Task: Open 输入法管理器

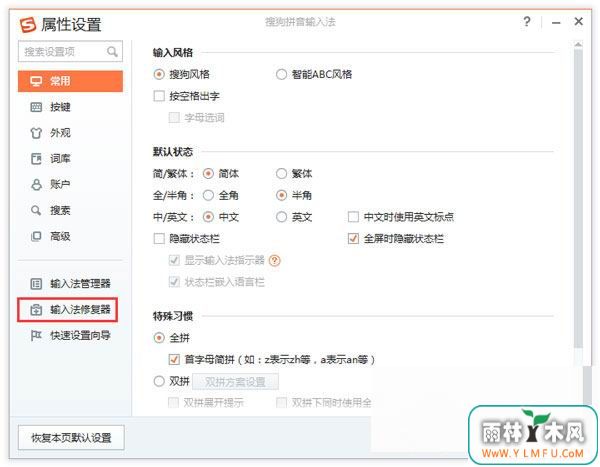Action: click(x=70, y=284)
